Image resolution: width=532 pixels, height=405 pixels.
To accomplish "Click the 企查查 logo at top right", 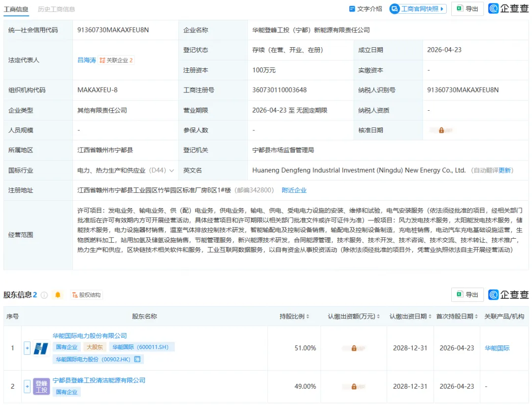I will tap(508, 8).
